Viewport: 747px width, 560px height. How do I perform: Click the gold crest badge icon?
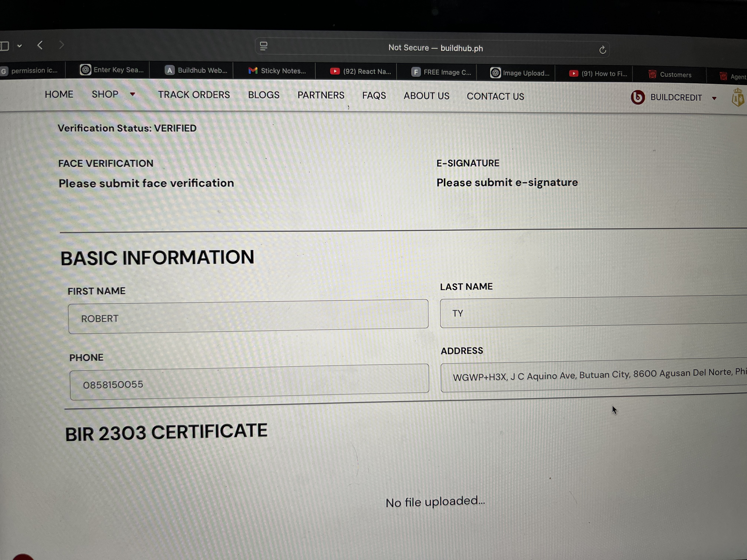(x=738, y=98)
